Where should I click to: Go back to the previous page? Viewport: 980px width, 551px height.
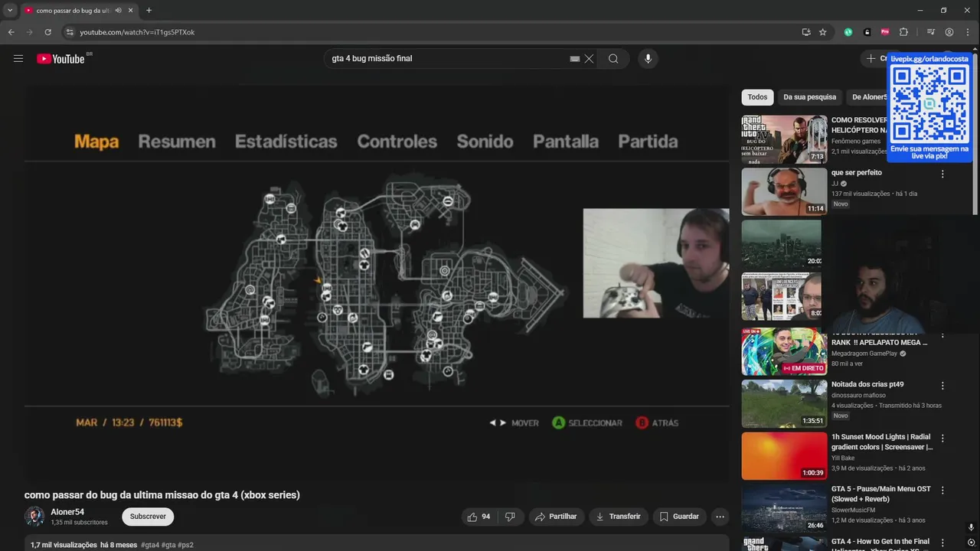[11, 32]
